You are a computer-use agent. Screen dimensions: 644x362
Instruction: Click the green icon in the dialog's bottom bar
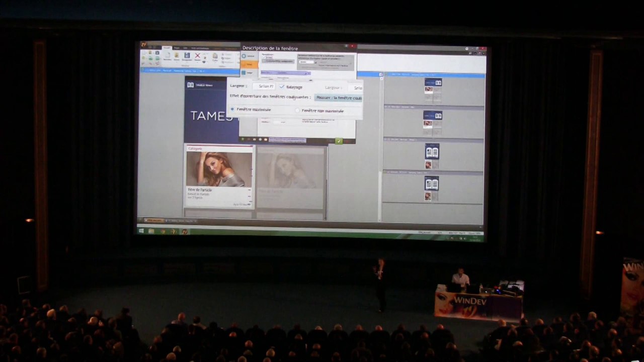tap(243, 139)
